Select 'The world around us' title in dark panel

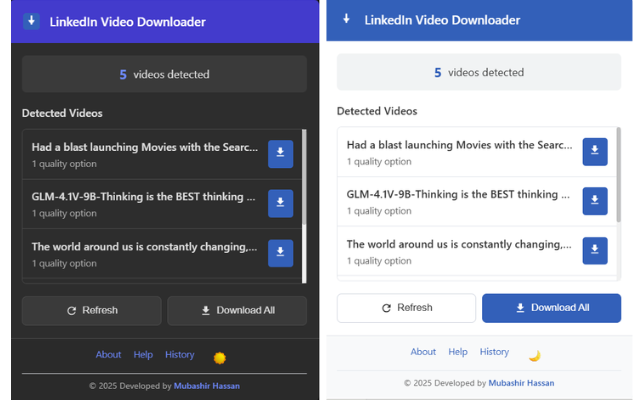pyautogui.click(x=144, y=247)
